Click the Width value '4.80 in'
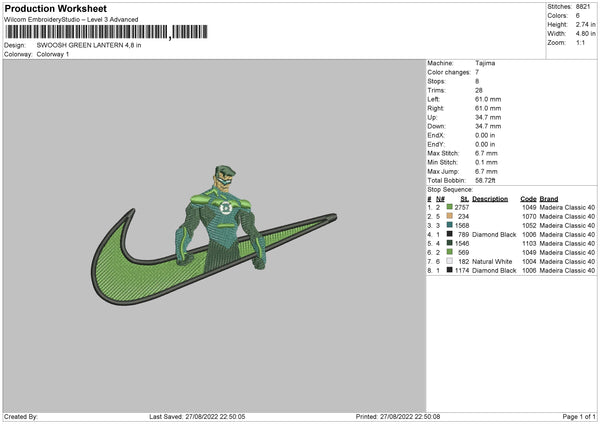Viewport: 600px width, 424px height. (x=585, y=34)
